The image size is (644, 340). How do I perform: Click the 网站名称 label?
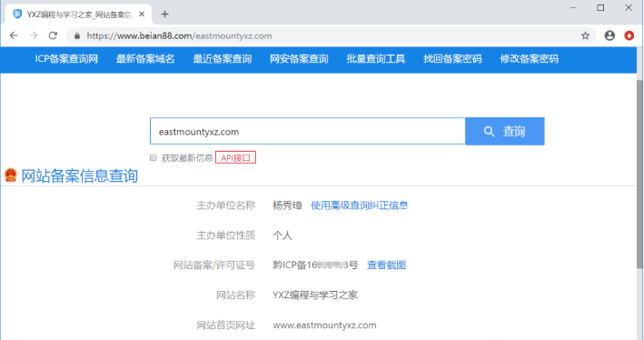click(x=235, y=295)
